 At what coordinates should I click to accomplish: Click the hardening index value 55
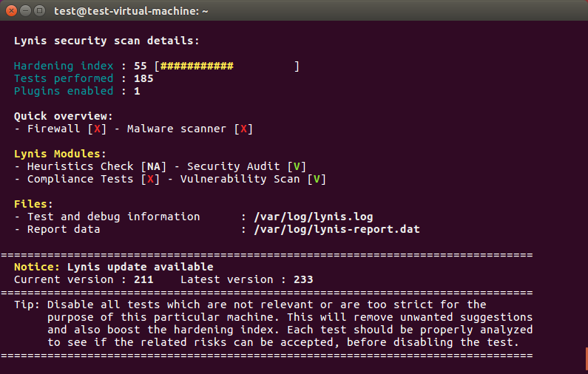(141, 66)
